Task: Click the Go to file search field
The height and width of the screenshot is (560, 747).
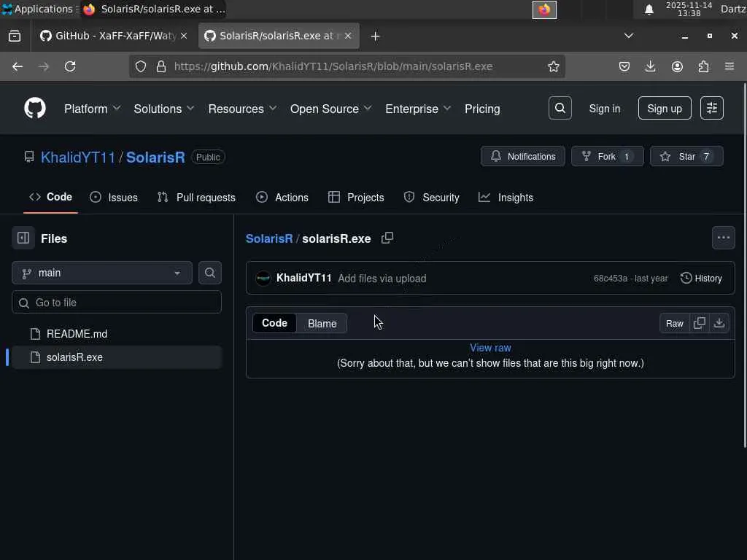Action: [x=117, y=303]
